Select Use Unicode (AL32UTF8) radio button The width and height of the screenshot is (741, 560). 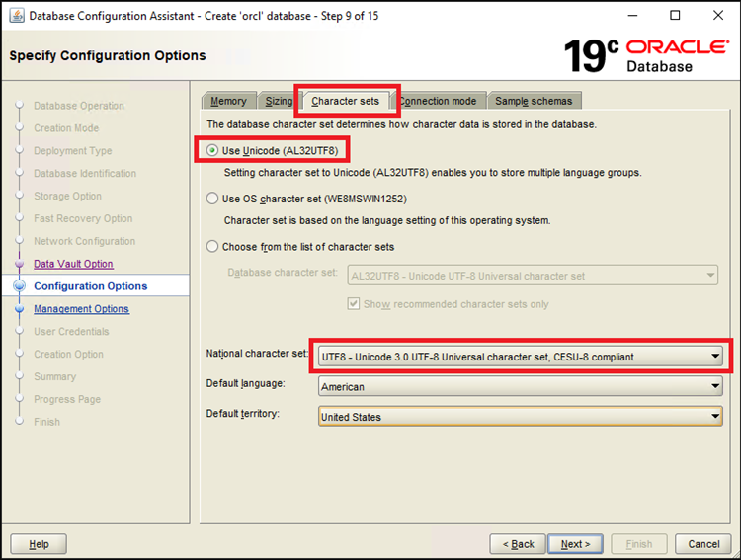212,151
